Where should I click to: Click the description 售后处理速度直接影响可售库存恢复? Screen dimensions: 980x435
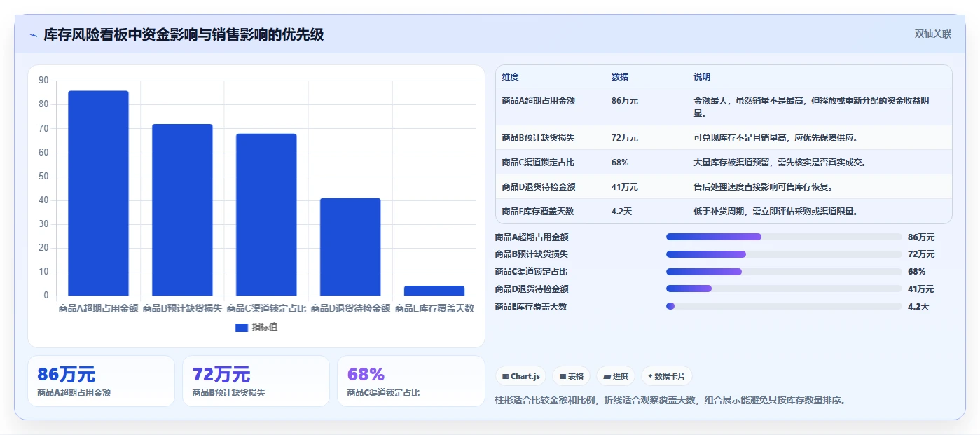coord(763,186)
